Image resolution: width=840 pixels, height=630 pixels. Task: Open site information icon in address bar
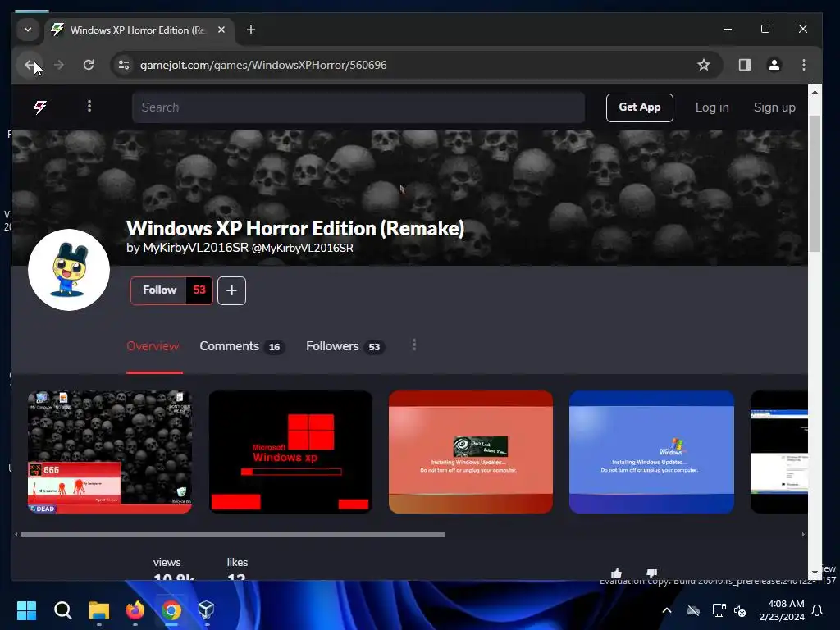124,65
